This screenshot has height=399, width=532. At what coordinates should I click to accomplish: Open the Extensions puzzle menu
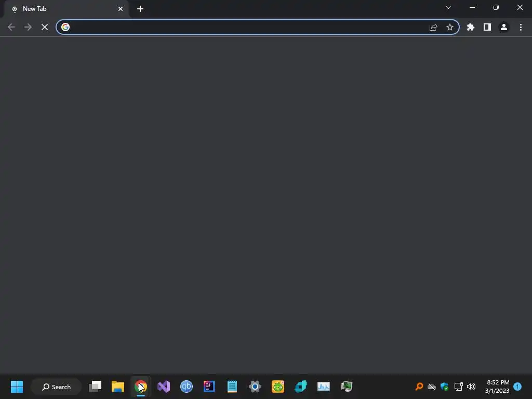(x=471, y=27)
